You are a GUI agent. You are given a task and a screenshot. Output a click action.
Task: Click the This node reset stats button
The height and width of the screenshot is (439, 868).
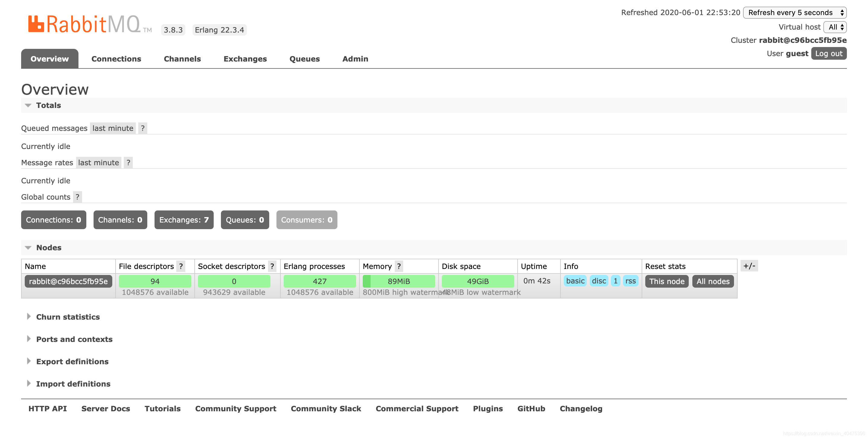pyautogui.click(x=666, y=281)
